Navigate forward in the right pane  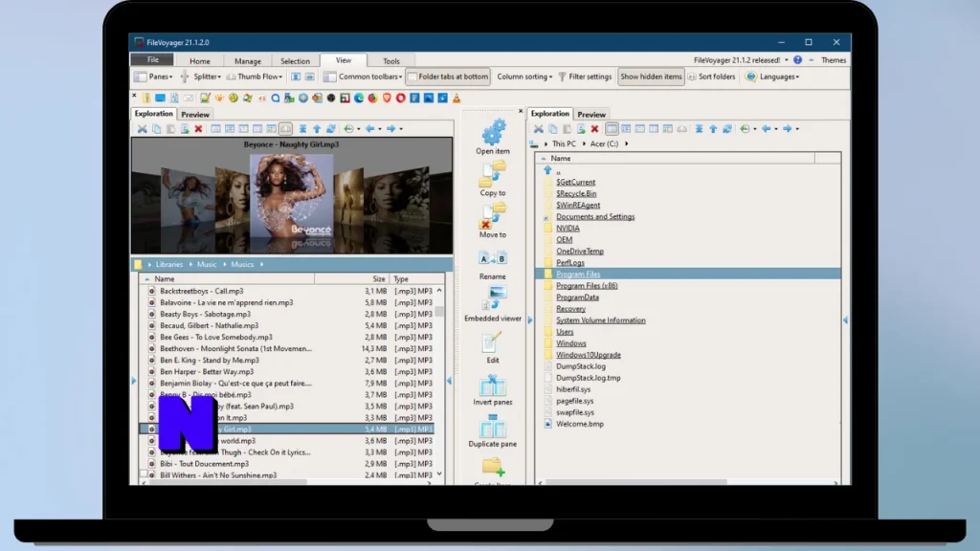tap(788, 129)
